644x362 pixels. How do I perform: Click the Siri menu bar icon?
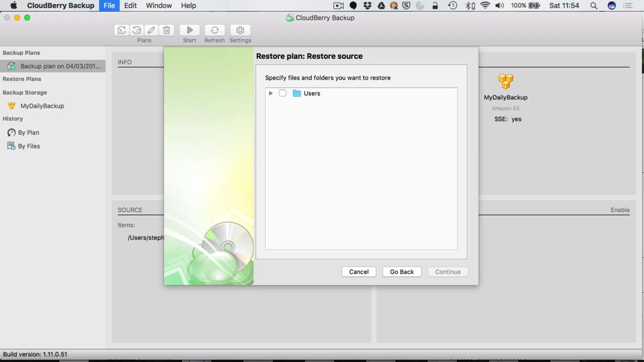pos(612,6)
